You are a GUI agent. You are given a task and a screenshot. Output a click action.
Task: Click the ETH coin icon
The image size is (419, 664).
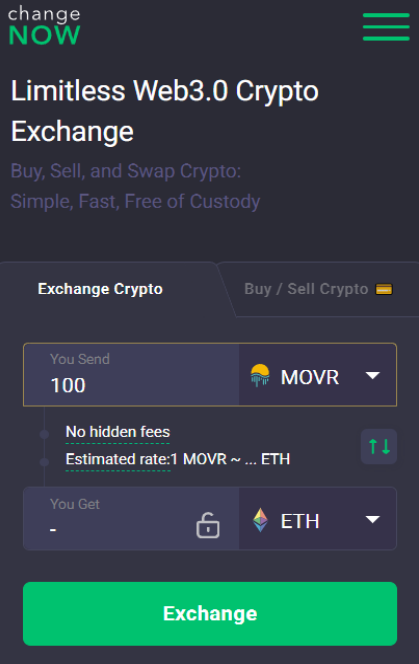260,520
